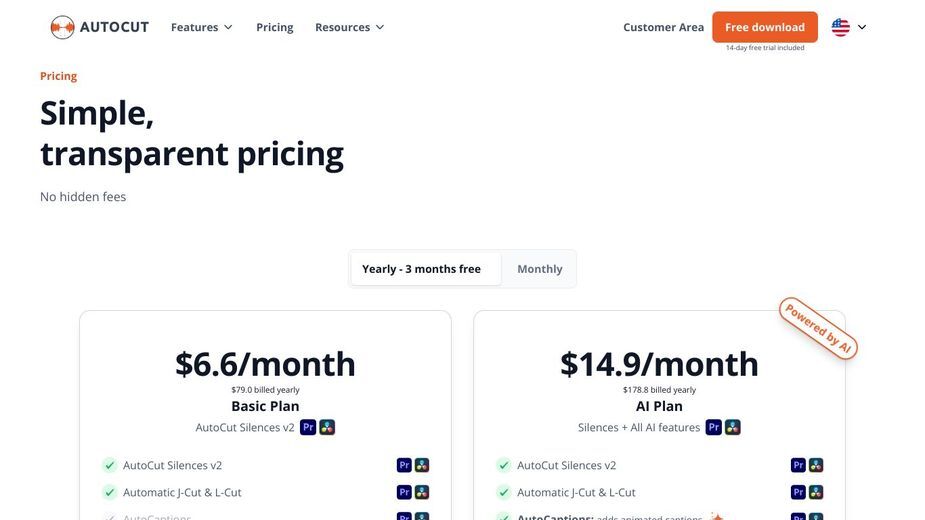
Task: Click DaVinci Resolve icon under Basic Plan subtitle
Action: 327,427
